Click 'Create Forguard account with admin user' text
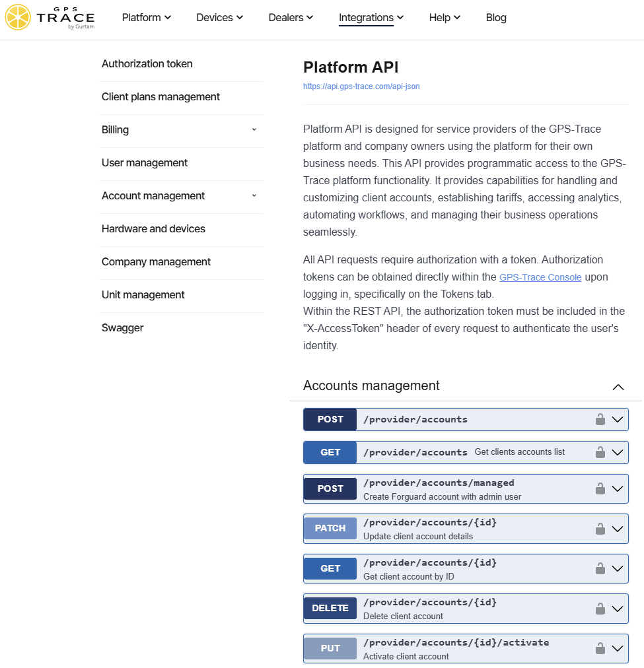This screenshot has height=668, width=644. click(x=442, y=497)
